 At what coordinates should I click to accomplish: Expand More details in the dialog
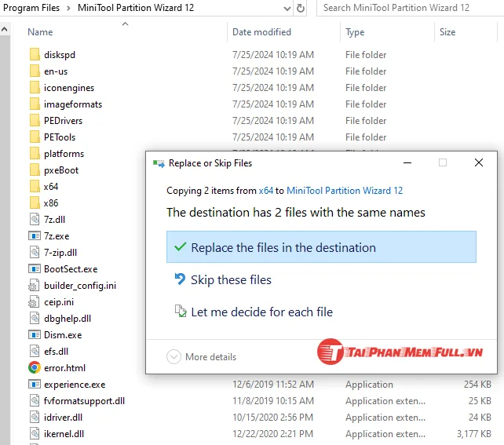pos(201,356)
